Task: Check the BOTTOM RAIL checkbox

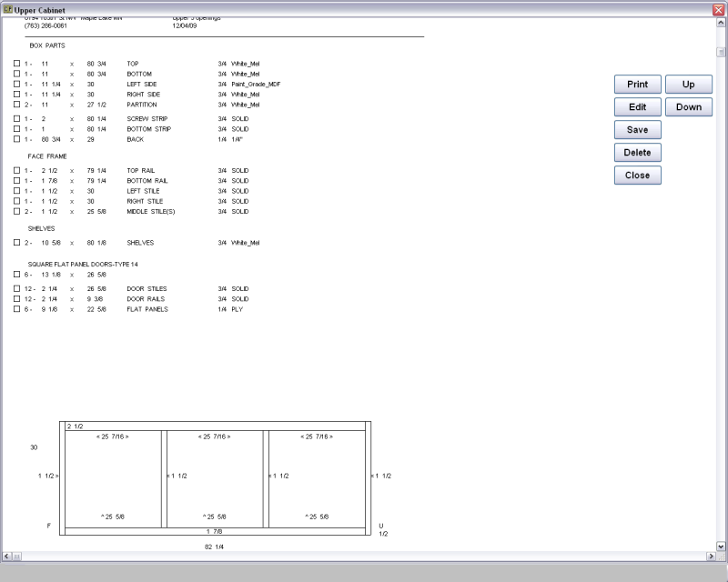Action: 16,180
